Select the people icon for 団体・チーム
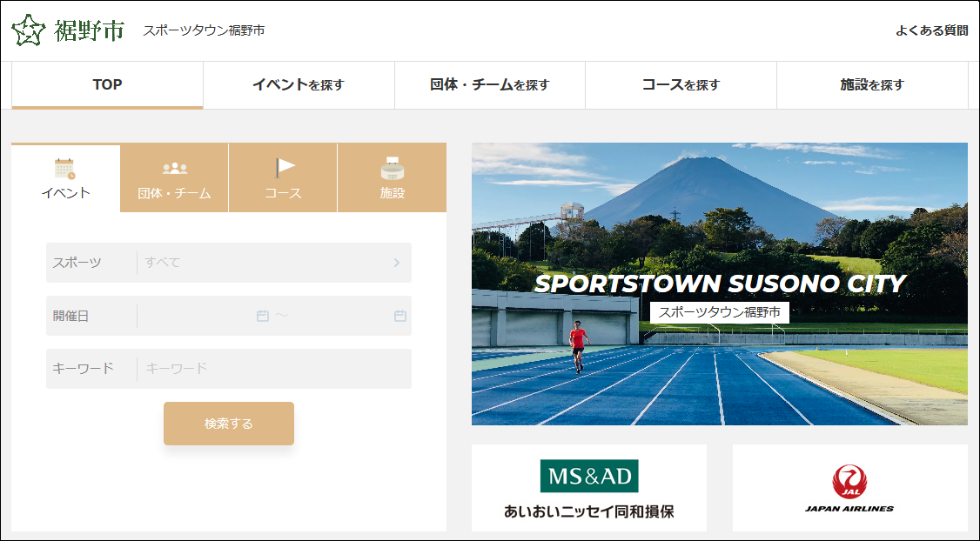The width and height of the screenshot is (980, 541). [174, 168]
